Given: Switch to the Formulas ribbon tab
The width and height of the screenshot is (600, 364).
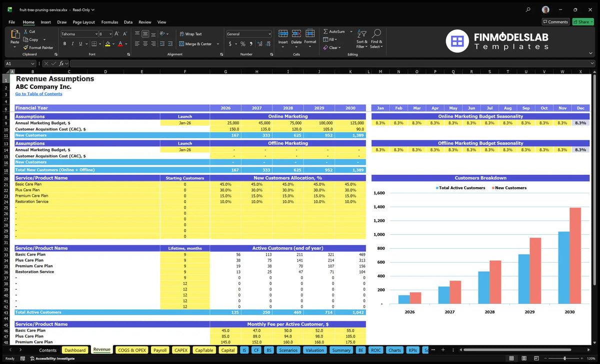Looking at the screenshot, I should point(109,22).
